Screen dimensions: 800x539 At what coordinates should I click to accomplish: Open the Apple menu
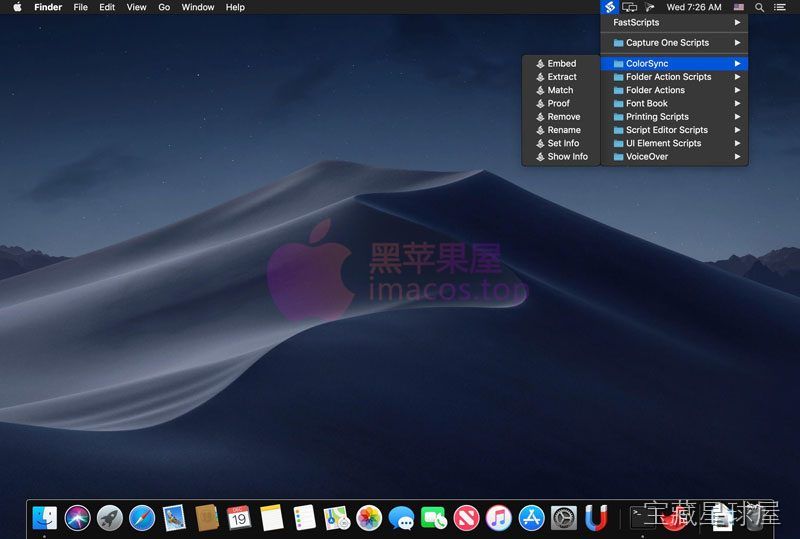click(x=17, y=7)
